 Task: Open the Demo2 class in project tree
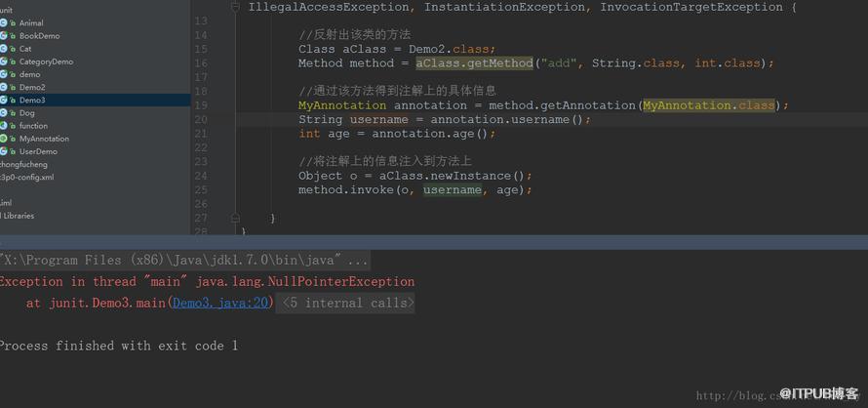point(32,87)
